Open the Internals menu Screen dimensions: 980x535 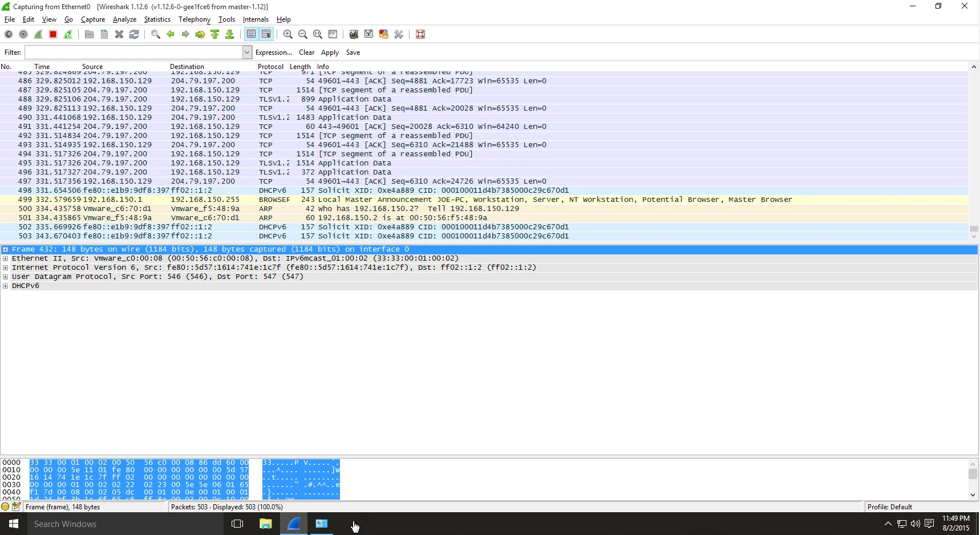(x=256, y=19)
